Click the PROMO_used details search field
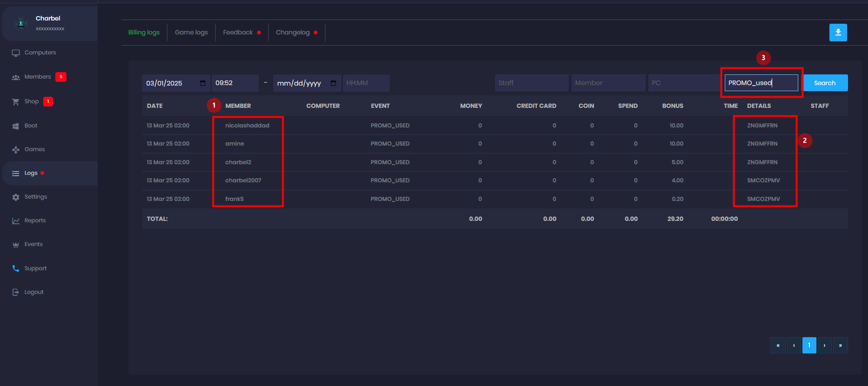The width and height of the screenshot is (868, 386). [761, 83]
